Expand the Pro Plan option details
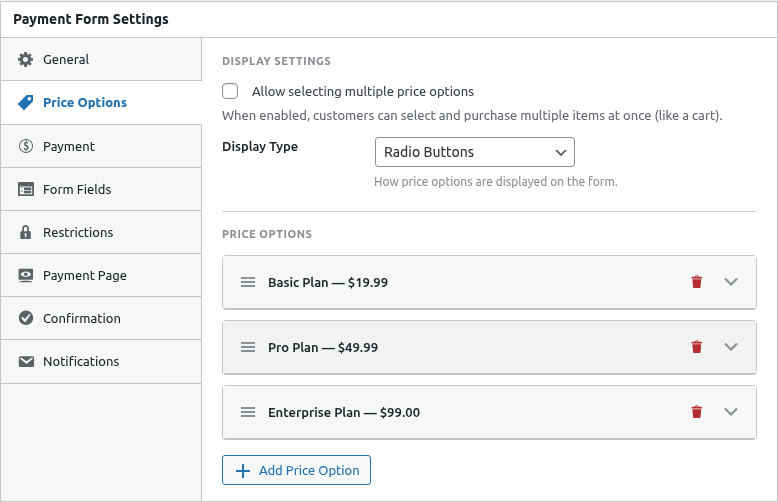 tap(730, 347)
